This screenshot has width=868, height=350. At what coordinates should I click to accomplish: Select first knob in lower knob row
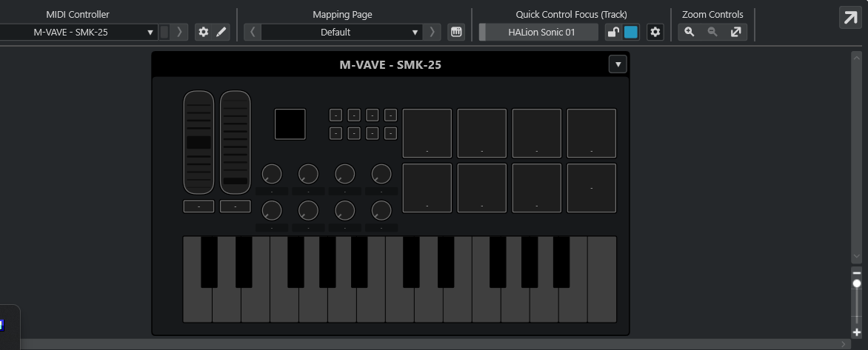click(x=272, y=210)
